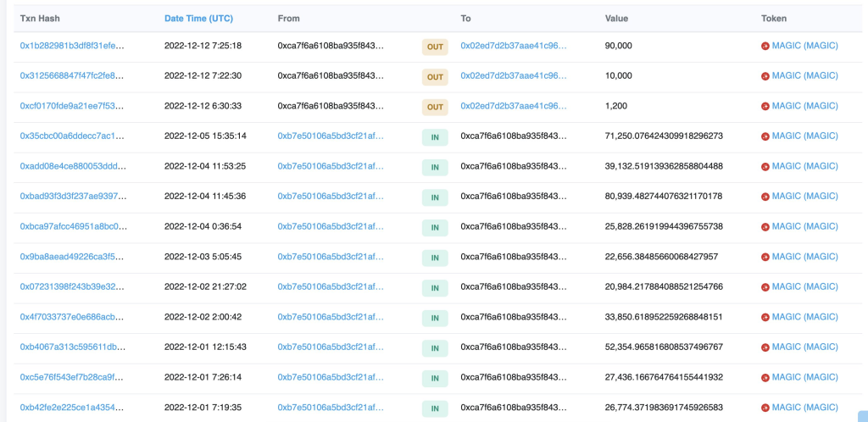Click IN badge for 2022-12-05 15:35:14 transaction
The width and height of the screenshot is (868, 422).
435,138
